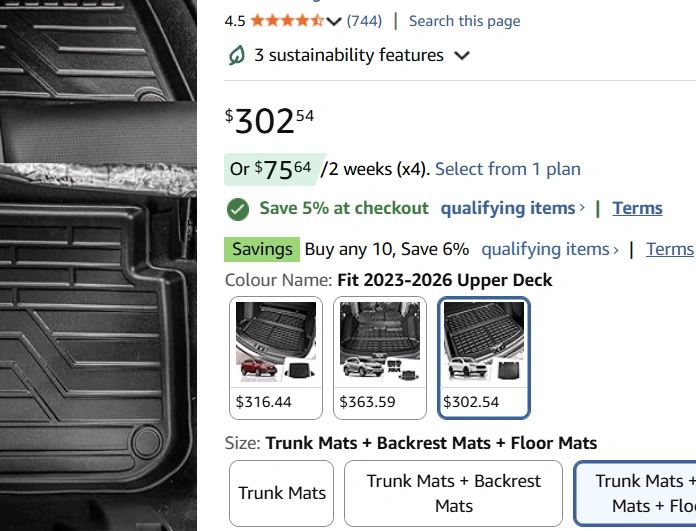Open the Select from 1 plan link
Screen dimensions: 696x531
coord(507,169)
